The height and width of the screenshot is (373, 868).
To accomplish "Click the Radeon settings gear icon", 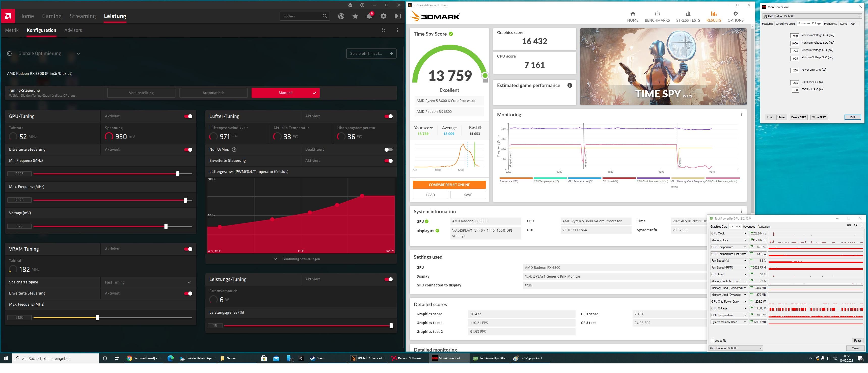I will (x=384, y=16).
